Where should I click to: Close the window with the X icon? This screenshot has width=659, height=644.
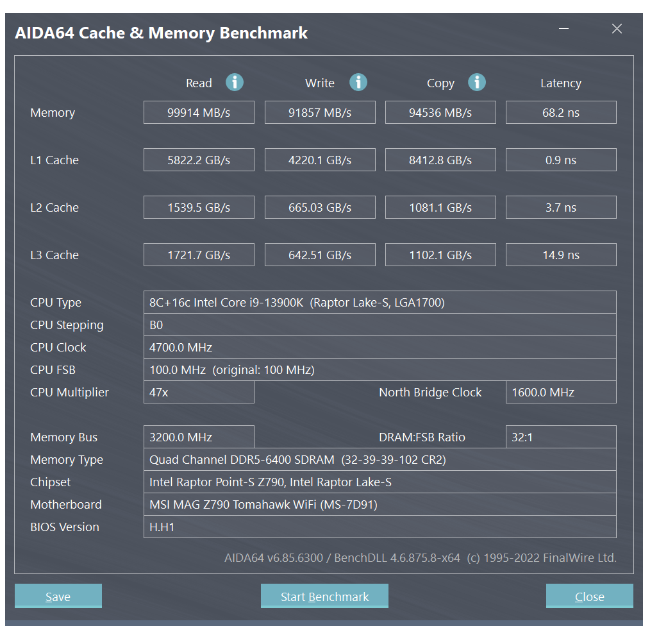click(x=617, y=29)
